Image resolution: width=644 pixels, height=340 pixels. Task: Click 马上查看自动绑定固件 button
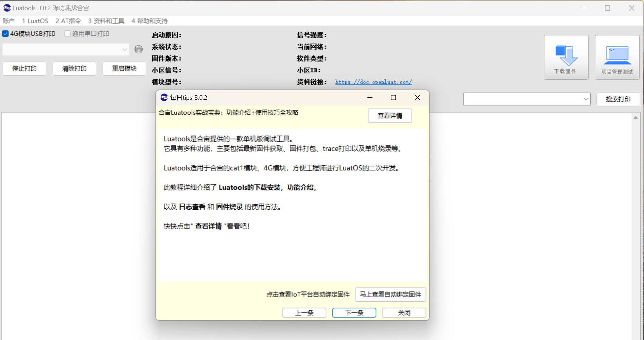[390, 294]
